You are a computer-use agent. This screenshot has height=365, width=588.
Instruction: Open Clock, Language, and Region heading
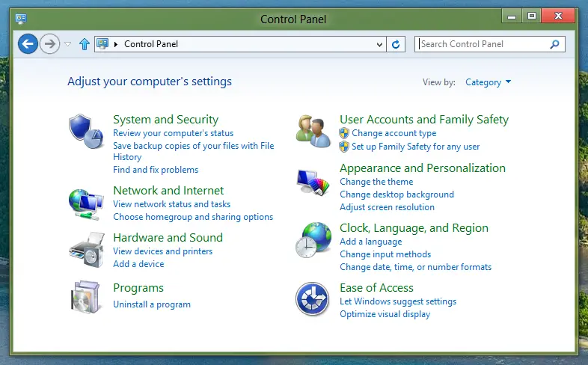click(414, 228)
